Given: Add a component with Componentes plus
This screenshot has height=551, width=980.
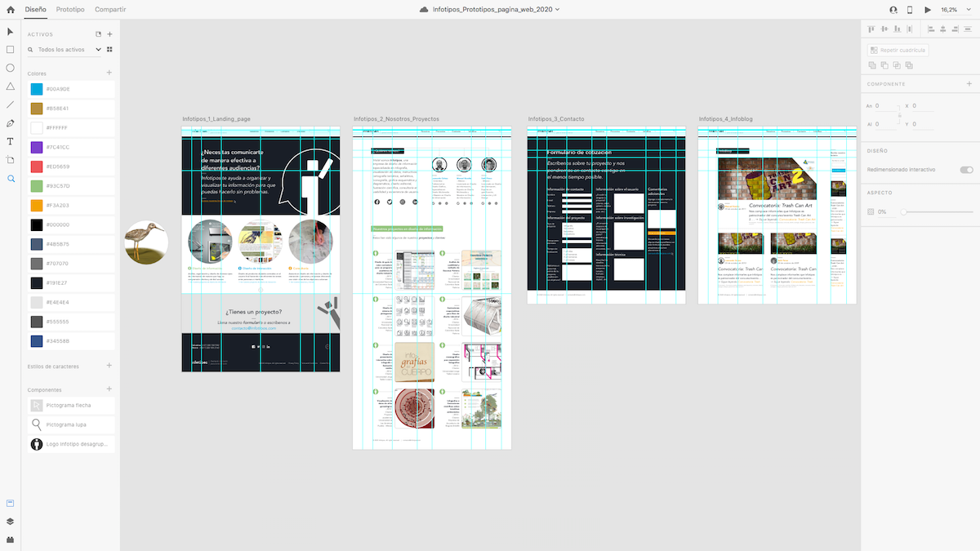Looking at the screenshot, I should 109,389.
